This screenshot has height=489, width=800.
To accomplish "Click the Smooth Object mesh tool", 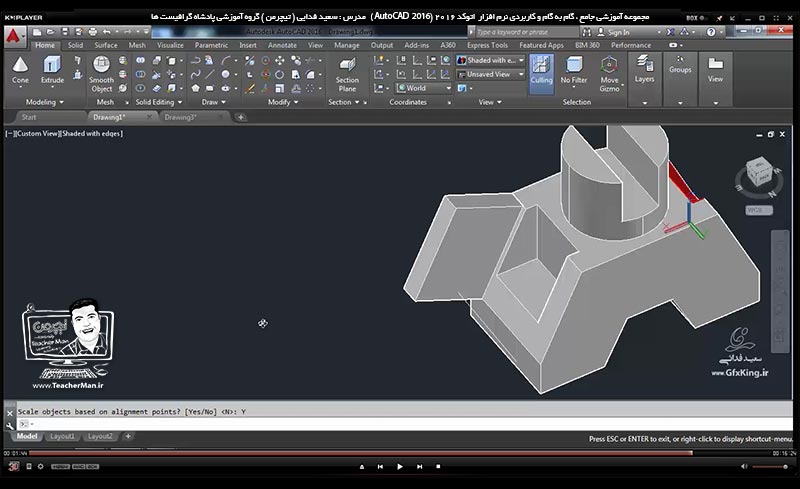I will coord(102,75).
